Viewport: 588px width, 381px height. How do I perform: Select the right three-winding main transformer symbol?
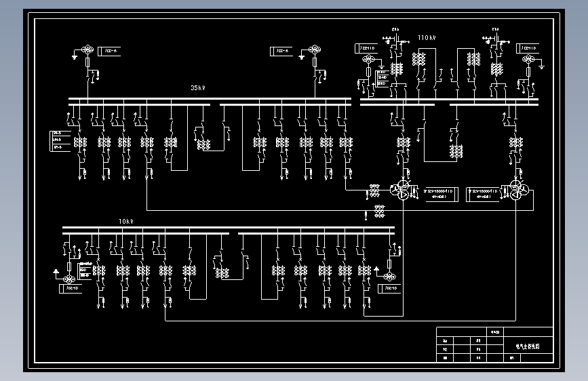coord(519,190)
